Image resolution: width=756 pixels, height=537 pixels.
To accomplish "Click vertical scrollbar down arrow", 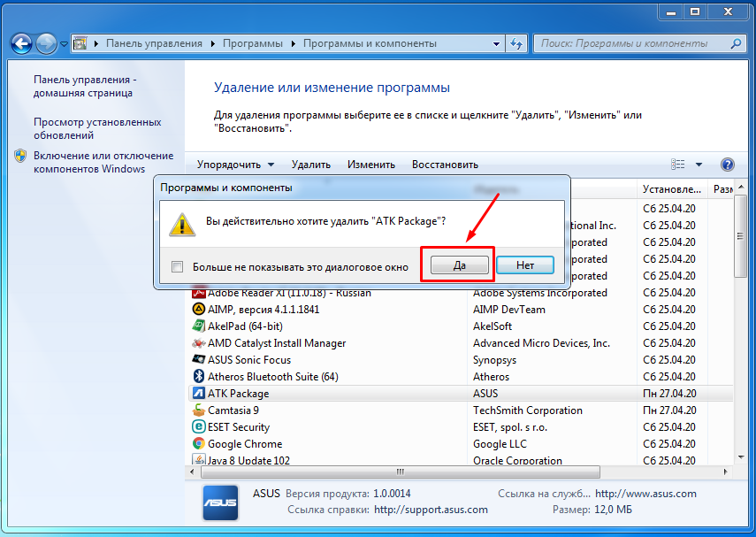I will pos(741,457).
